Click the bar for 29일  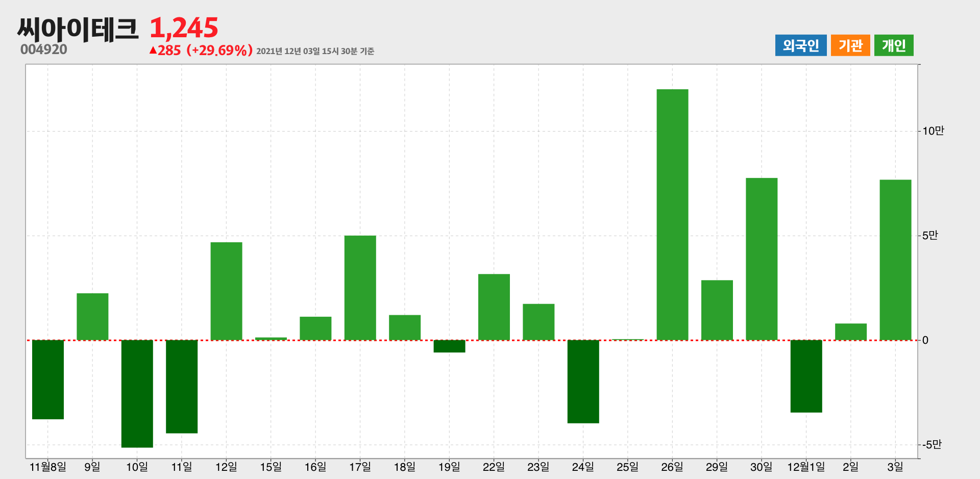tap(717, 310)
